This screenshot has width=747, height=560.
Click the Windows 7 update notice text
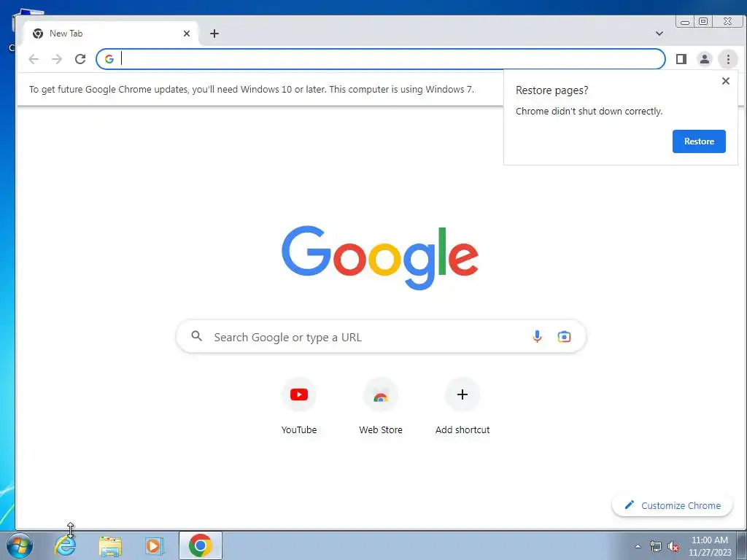click(252, 90)
